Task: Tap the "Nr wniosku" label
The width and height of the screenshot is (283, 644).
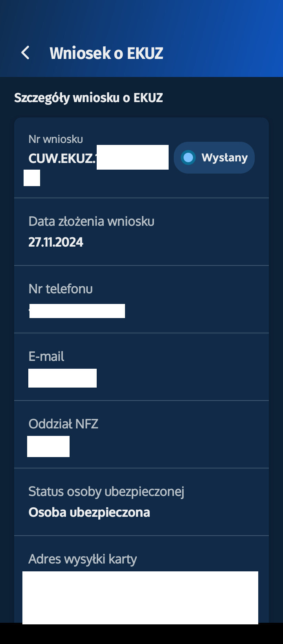Action: click(x=56, y=139)
